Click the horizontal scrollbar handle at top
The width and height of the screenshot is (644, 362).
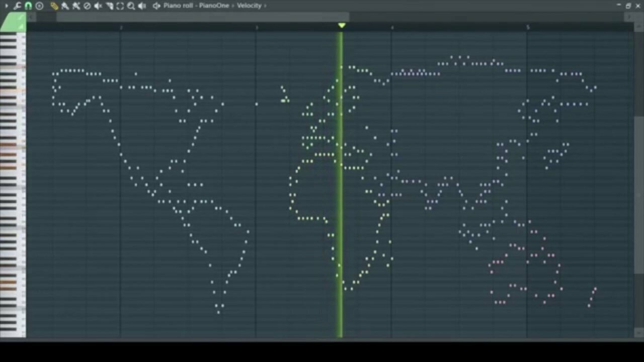pos(202,17)
